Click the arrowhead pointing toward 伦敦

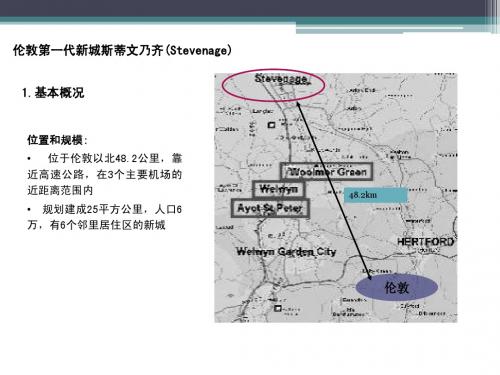pyautogui.click(x=369, y=276)
